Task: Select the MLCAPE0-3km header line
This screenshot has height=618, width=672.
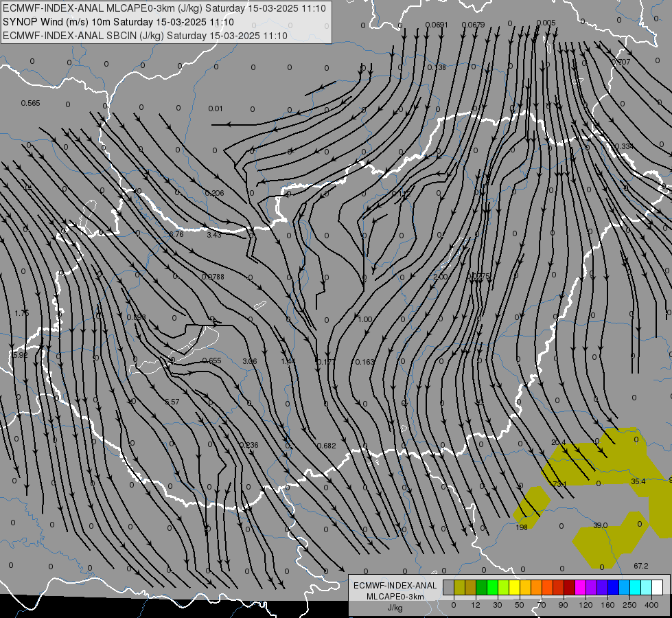Action: pyautogui.click(x=164, y=8)
